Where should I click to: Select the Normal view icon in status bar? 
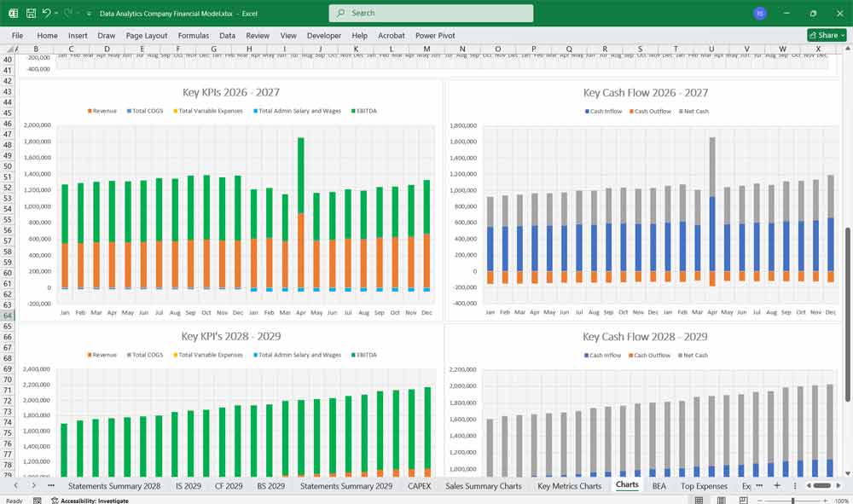coord(699,500)
